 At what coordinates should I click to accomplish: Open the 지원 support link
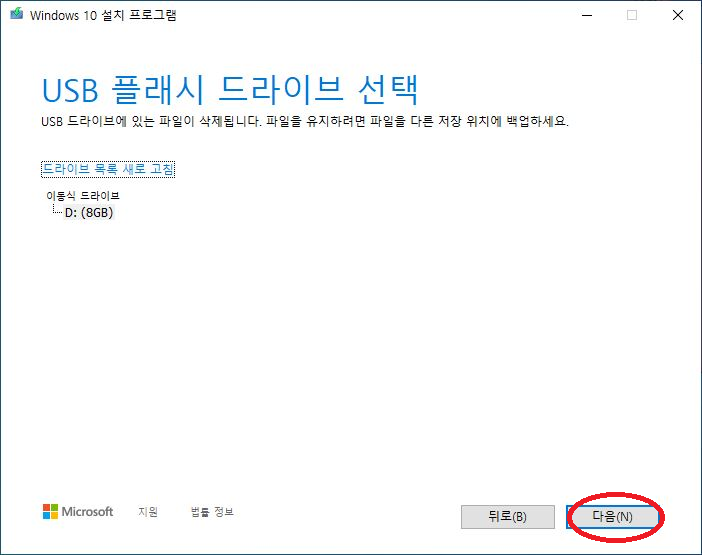[148, 512]
